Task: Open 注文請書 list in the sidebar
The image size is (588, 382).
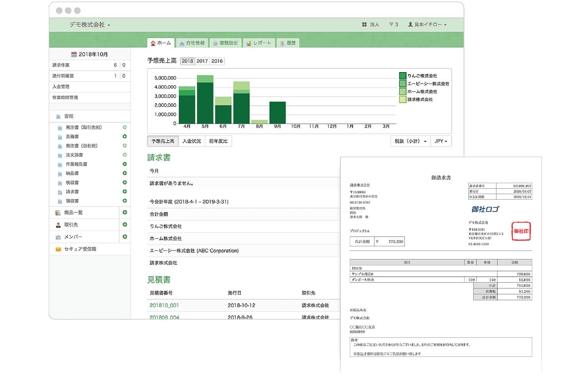Action: click(x=74, y=155)
